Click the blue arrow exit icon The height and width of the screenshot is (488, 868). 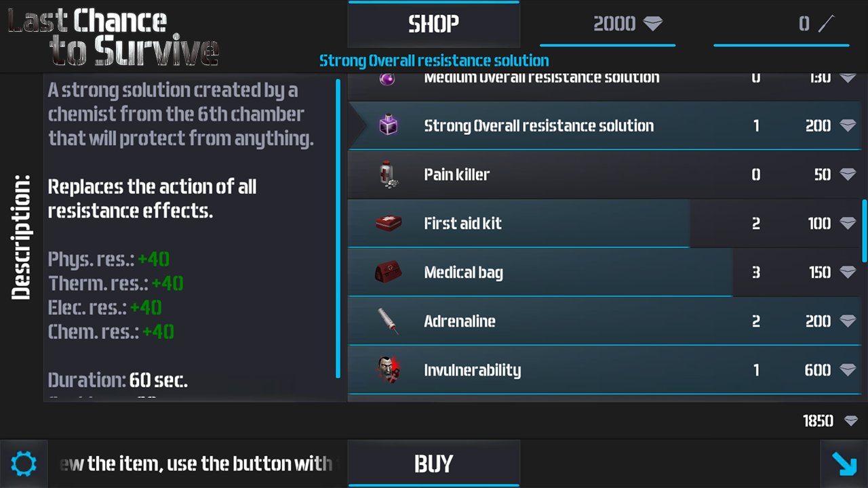tap(844, 464)
